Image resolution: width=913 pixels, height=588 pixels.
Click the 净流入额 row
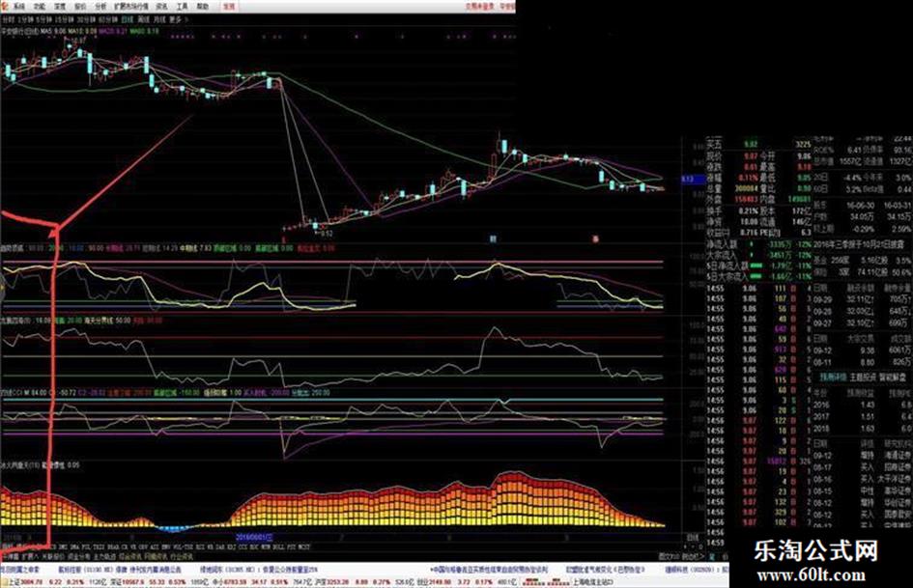759,244
